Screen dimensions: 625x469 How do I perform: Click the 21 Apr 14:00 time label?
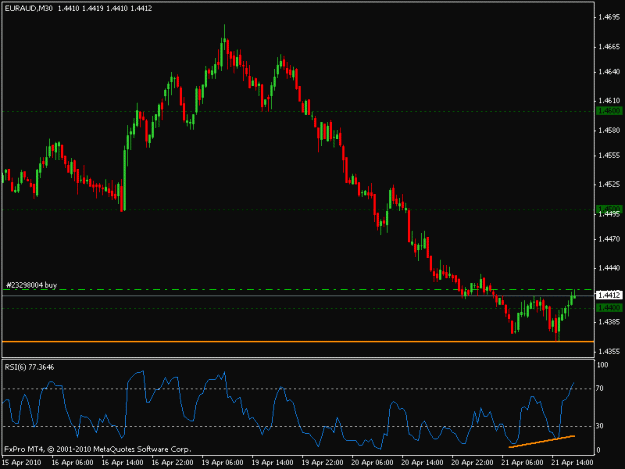572,462
